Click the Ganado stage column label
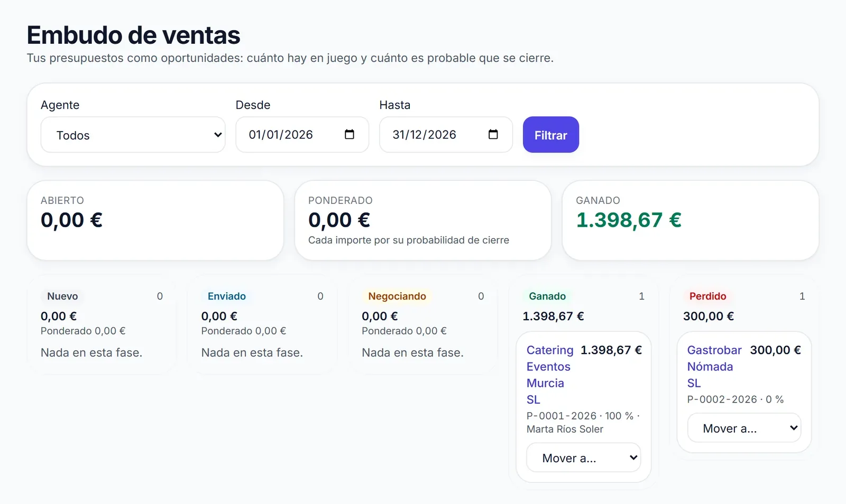The width and height of the screenshot is (846, 504). pos(547,296)
